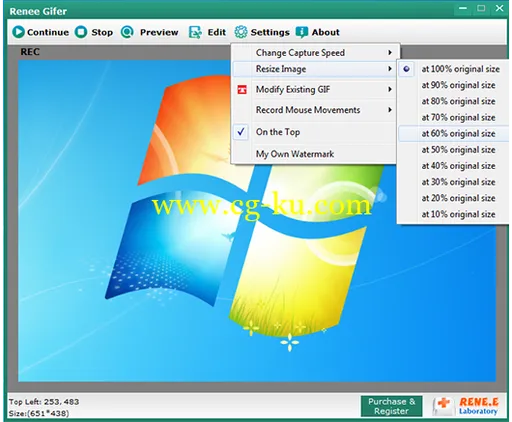Open the Change Capture Speed menu item
The image size is (512, 422).
click(x=315, y=53)
